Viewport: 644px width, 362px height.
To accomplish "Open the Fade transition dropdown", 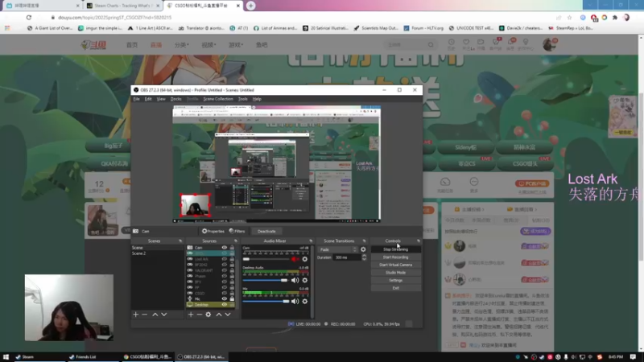I will coord(338,249).
